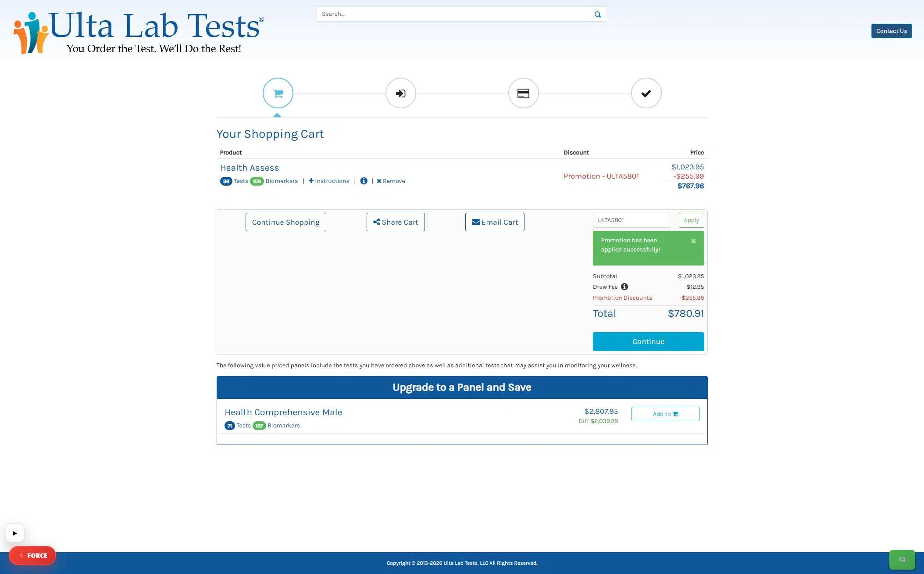
Task: Click the promo code input field
Action: click(631, 220)
